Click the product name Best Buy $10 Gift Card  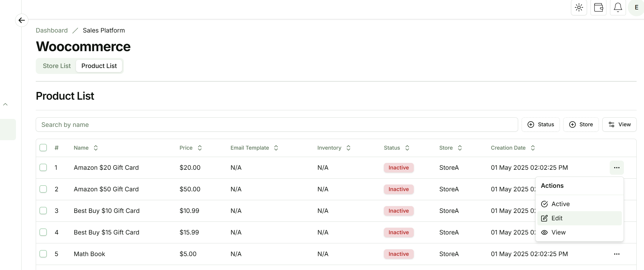click(x=107, y=211)
